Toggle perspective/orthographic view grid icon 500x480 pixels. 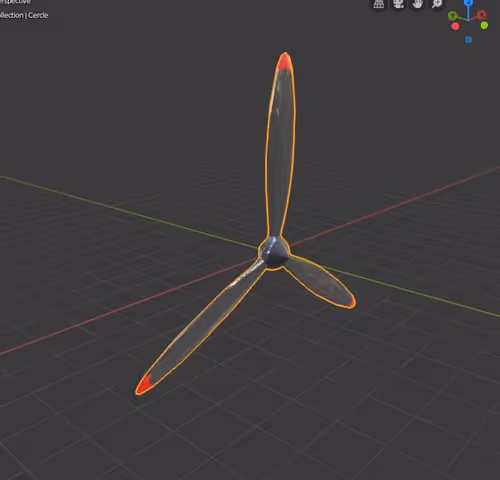click(379, 4)
